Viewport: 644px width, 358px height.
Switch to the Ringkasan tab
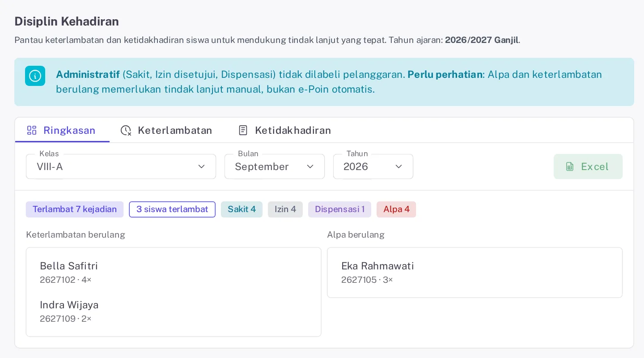tap(62, 130)
